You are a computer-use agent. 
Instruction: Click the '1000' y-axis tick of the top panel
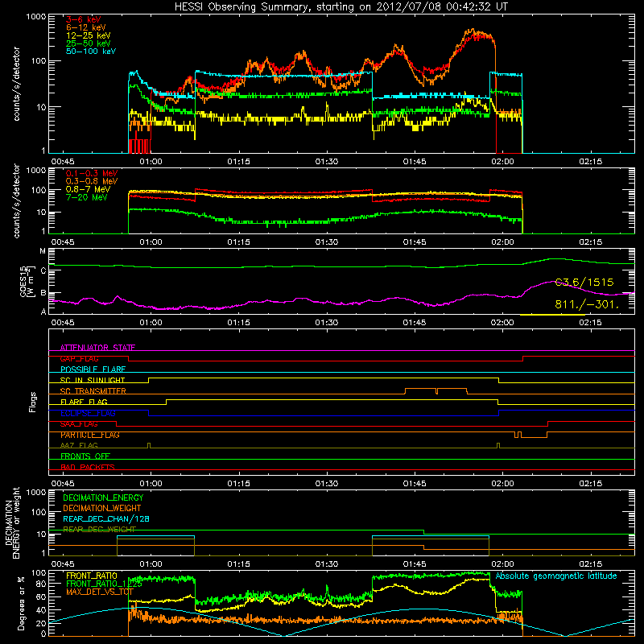(x=36, y=17)
